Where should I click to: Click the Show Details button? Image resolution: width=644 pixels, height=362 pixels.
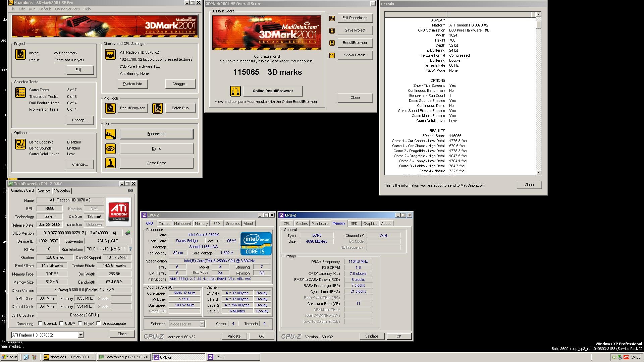click(x=355, y=55)
